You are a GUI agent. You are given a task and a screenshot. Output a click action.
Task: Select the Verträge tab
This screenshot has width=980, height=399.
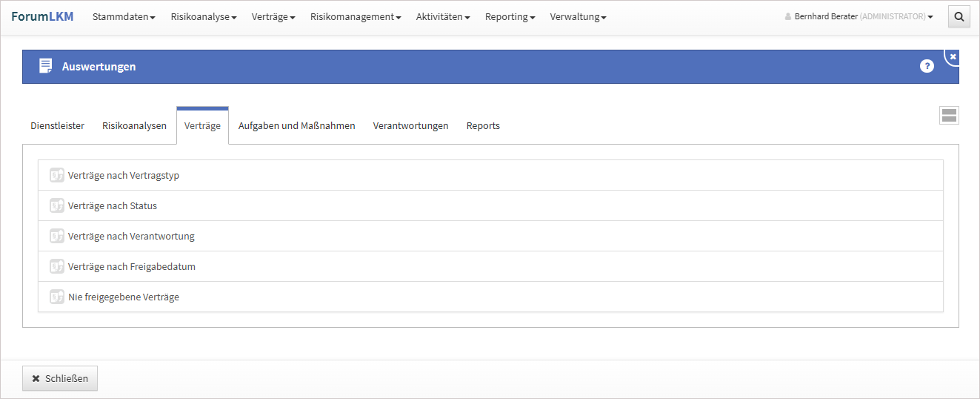[x=202, y=125]
